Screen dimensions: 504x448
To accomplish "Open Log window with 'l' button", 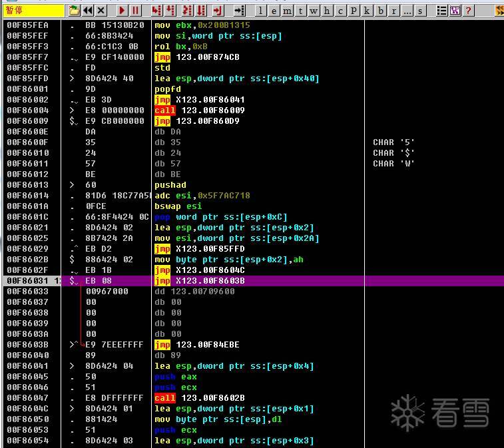I will pos(260,11).
